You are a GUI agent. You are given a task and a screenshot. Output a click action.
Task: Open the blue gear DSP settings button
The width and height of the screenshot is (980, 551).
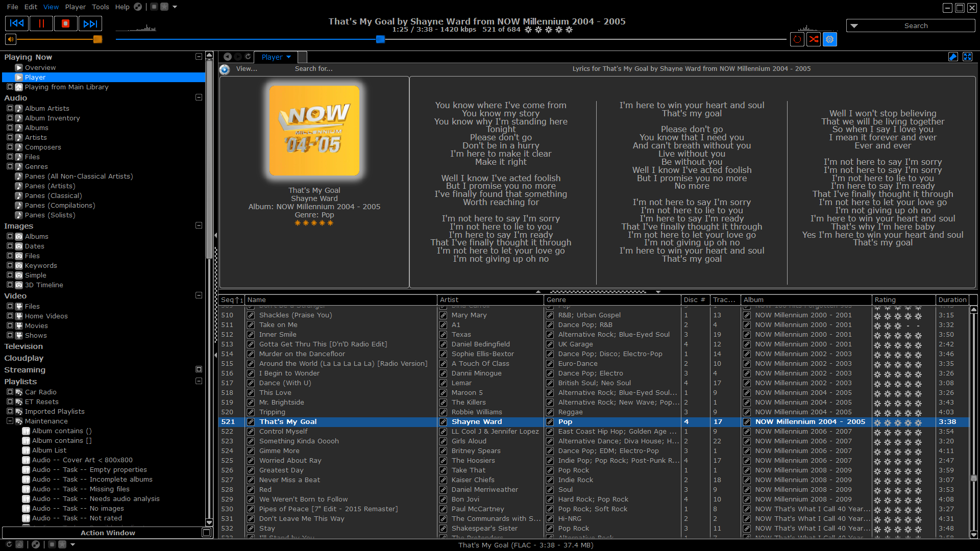(830, 39)
